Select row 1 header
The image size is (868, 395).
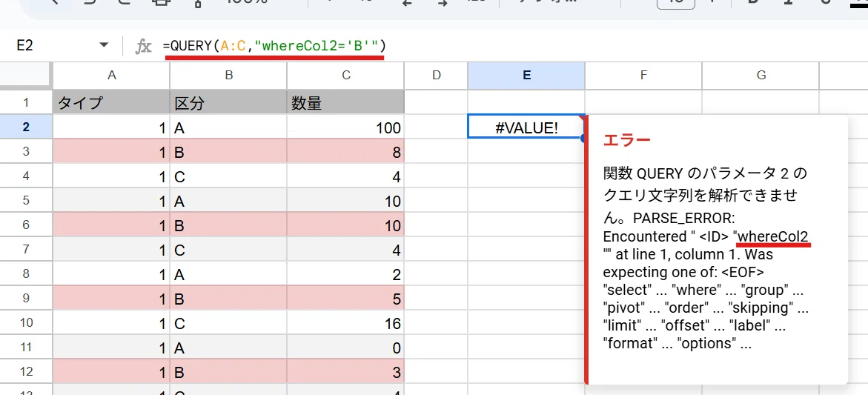26,102
